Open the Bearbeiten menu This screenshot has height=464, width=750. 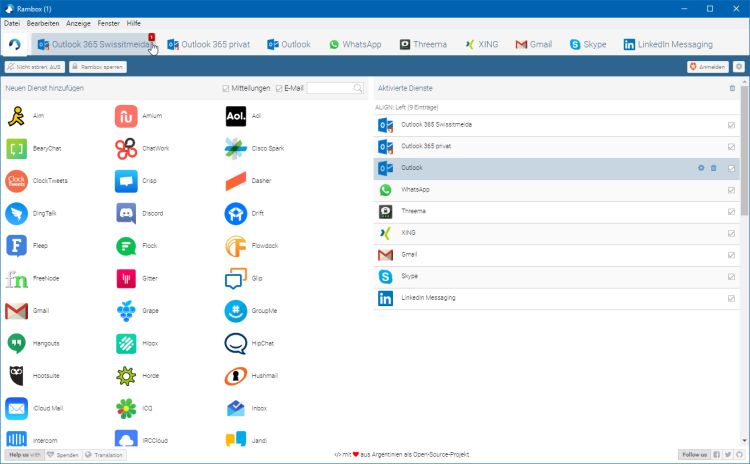tap(43, 23)
